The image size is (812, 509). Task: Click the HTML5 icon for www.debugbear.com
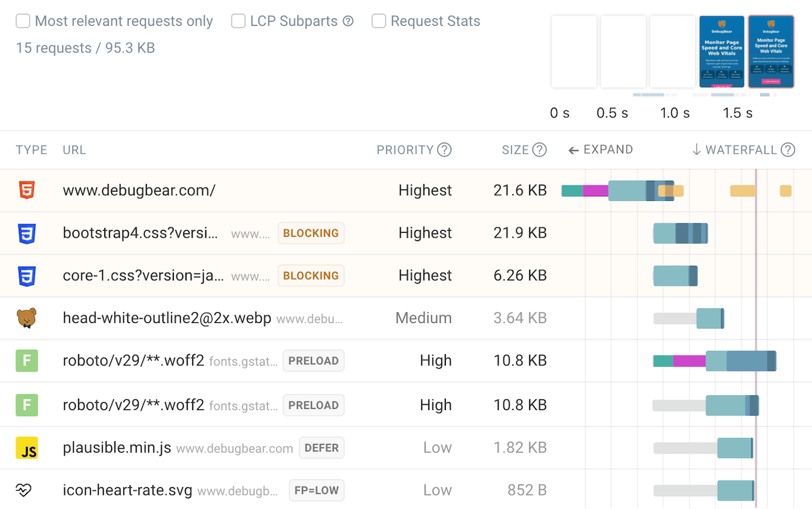[x=26, y=191]
